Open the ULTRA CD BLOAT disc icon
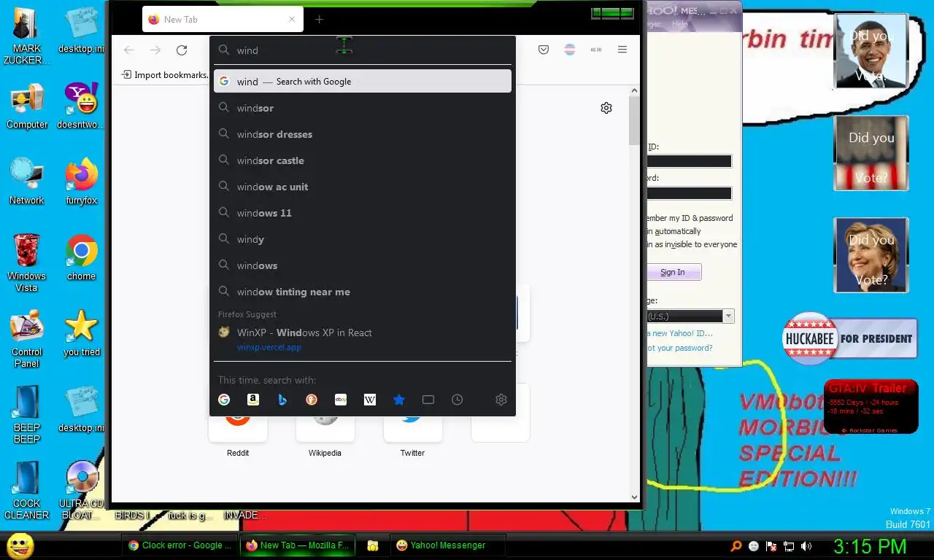 [x=81, y=490]
